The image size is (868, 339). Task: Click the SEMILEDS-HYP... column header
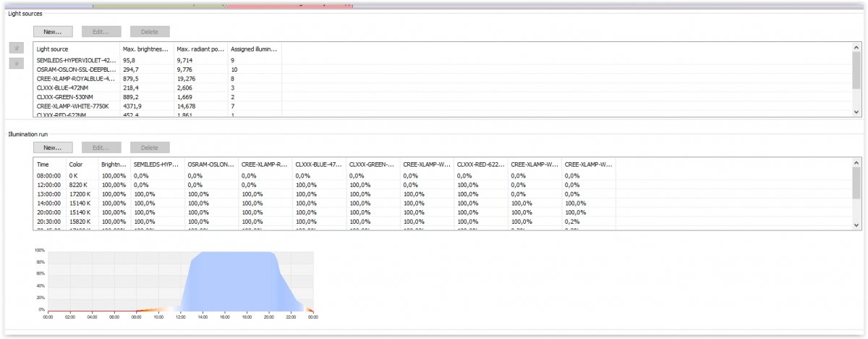click(x=158, y=164)
